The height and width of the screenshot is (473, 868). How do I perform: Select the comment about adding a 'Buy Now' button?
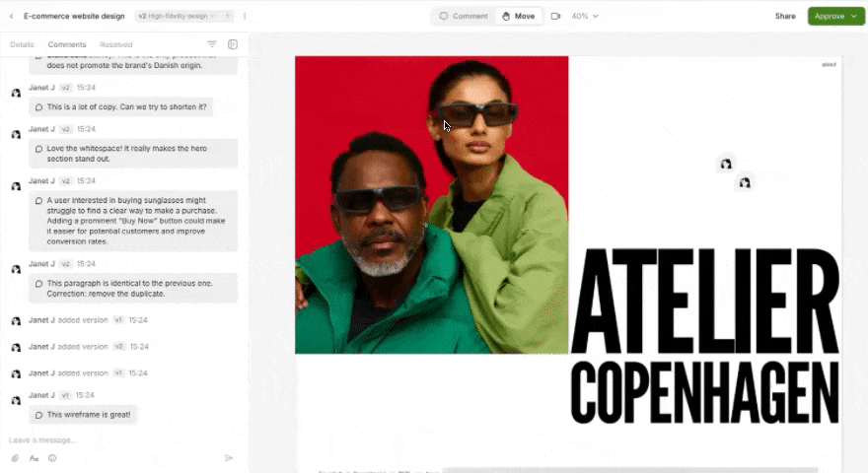(133, 221)
